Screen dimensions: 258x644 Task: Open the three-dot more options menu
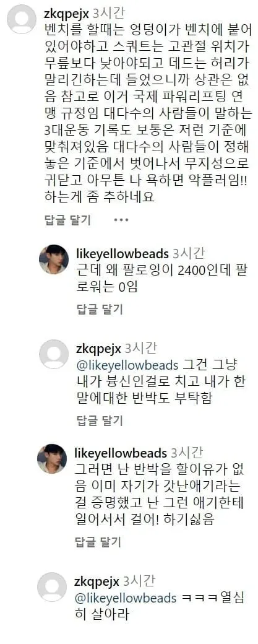coord(121,220)
